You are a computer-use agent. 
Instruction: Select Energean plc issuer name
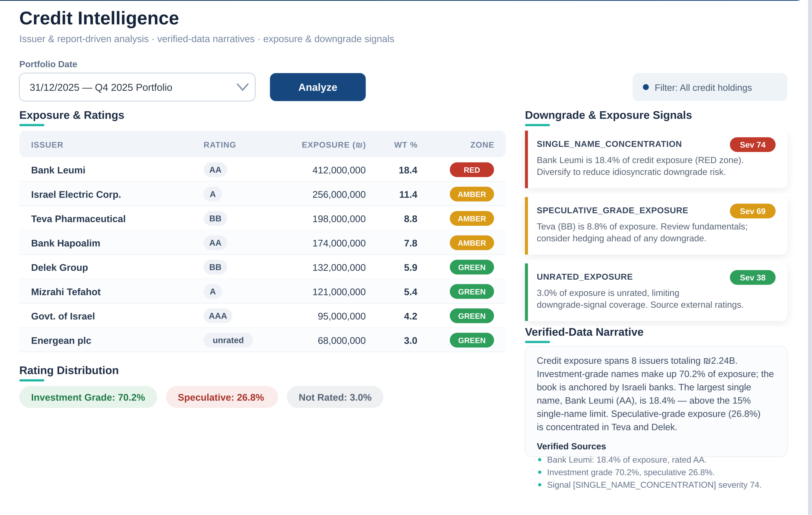[x=61, y=340]
